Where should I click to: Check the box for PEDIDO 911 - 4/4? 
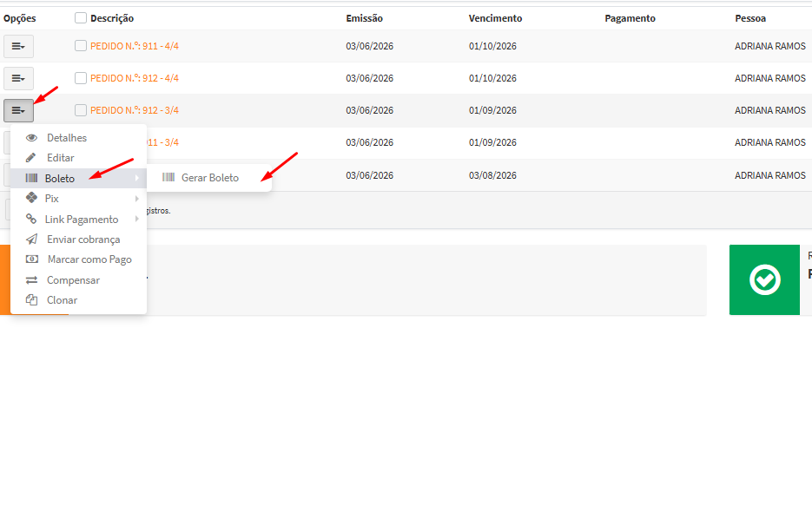coord(80,46)
